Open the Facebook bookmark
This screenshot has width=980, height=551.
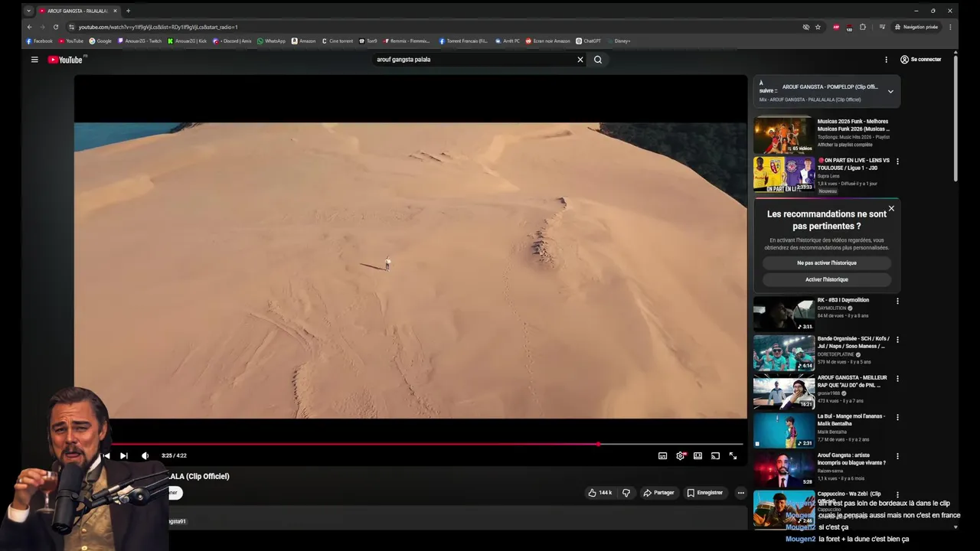point(40,41)
